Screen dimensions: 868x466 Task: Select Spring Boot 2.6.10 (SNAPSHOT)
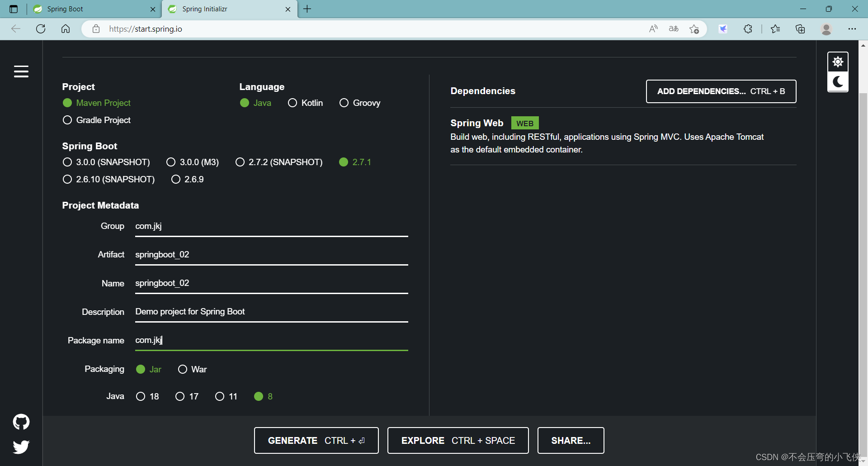pos(108,180)
